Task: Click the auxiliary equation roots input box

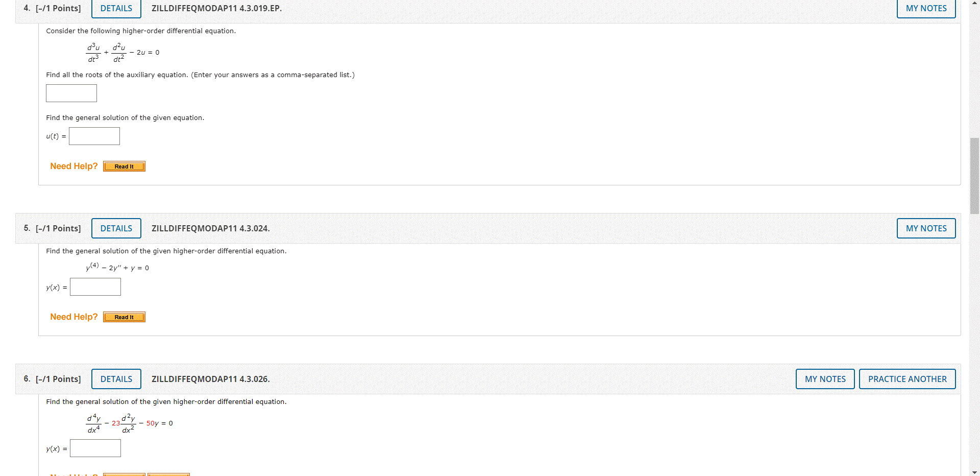Action: [71, 93]
